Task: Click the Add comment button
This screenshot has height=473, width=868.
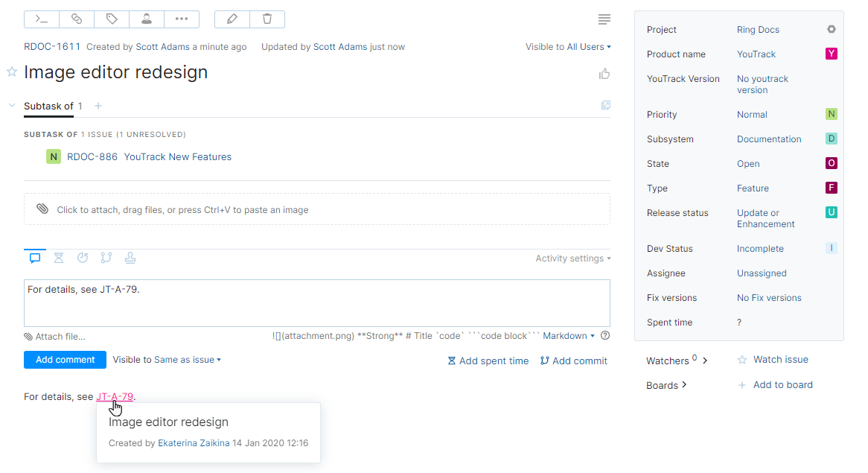Action: tap(65, 360)
